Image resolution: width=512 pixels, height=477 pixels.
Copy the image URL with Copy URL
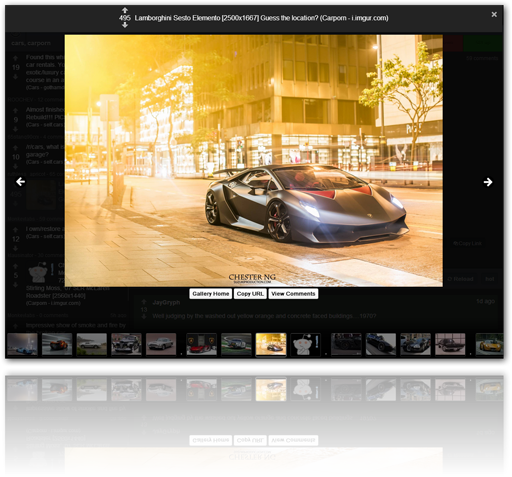point(250,294)
